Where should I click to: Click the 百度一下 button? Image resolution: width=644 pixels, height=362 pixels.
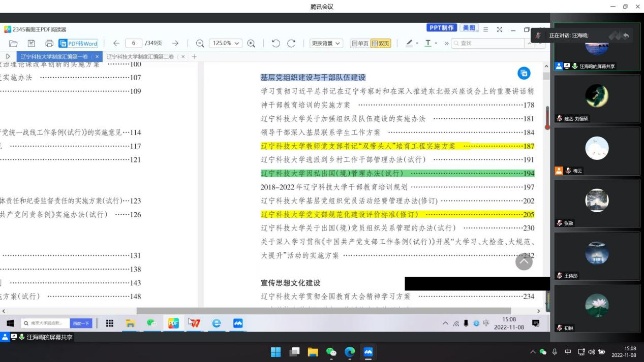pyautogui.click(x=81, y=323)
